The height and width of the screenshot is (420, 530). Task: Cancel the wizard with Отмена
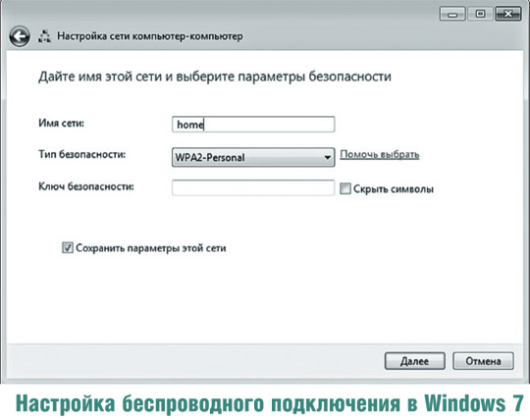(483, 361)
